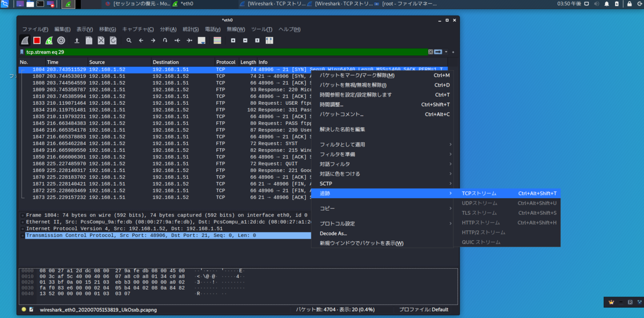
Task: Jump to first packet icon
Action: tap(177, 40)
